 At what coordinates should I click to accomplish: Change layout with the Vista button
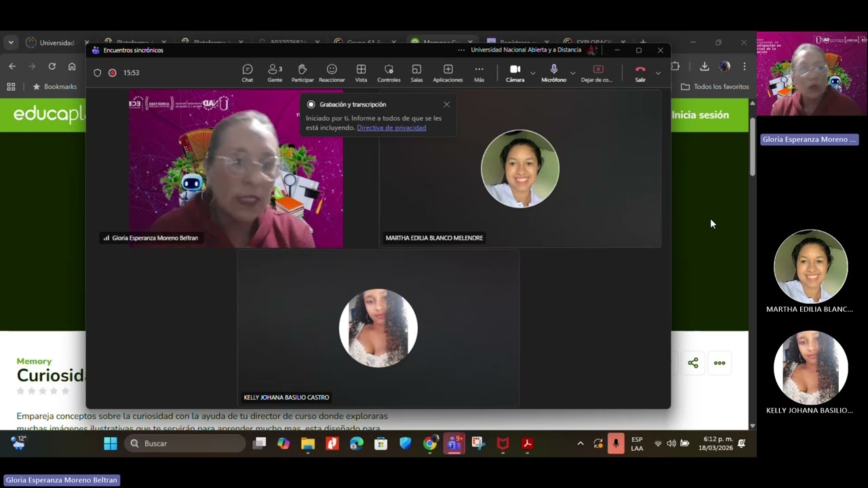tap(361, 73)
